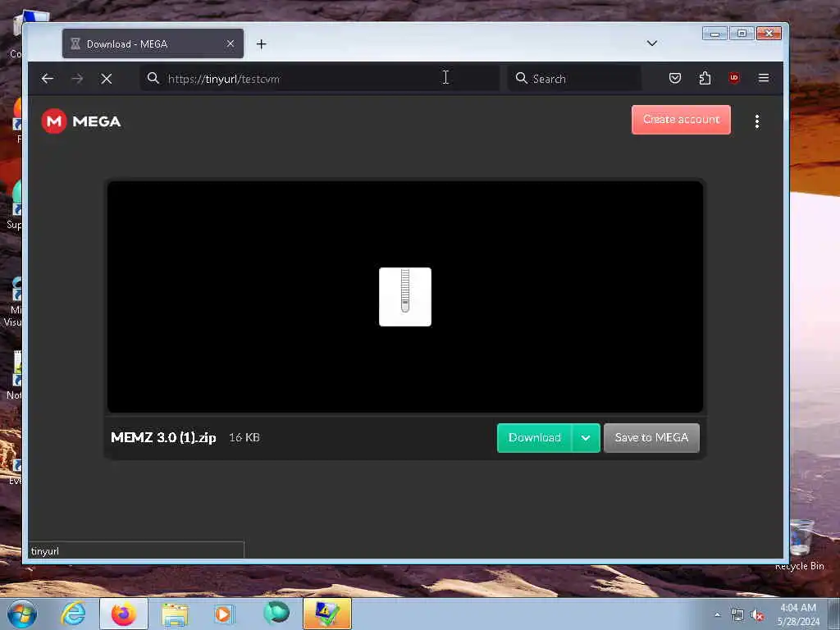Click the Save to MEGA button

click(x=651, y=438)
